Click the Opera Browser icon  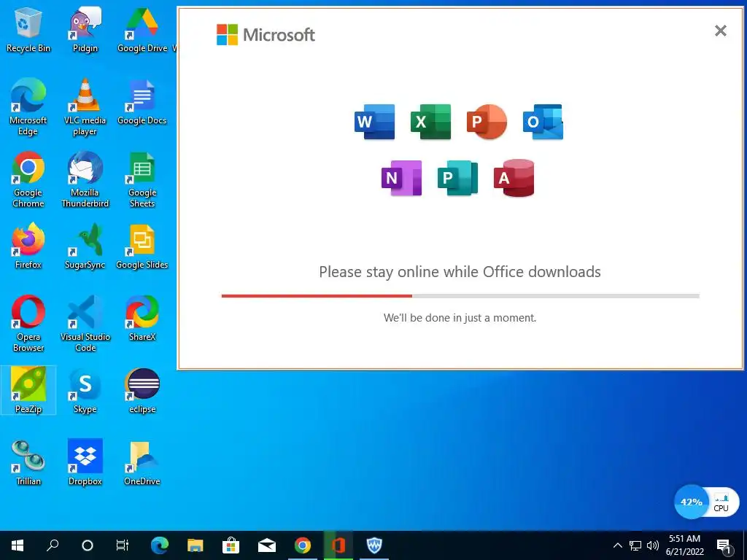coord(28,323)
